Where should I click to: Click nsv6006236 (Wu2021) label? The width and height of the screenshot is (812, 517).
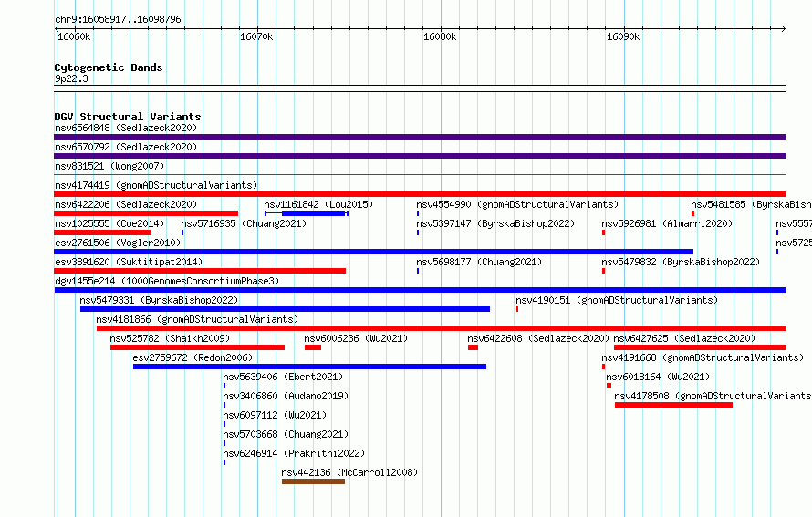click(x=356, y=338)
